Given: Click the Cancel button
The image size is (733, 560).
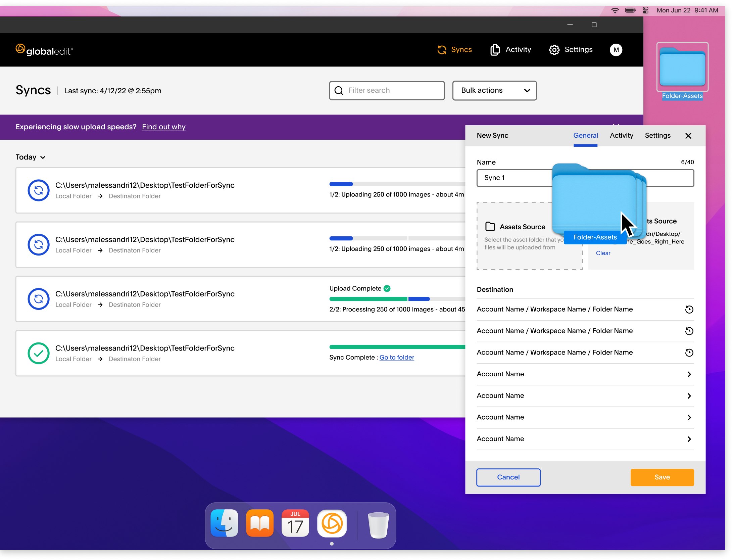Looking at the screenshot, I should click(508, 477).
